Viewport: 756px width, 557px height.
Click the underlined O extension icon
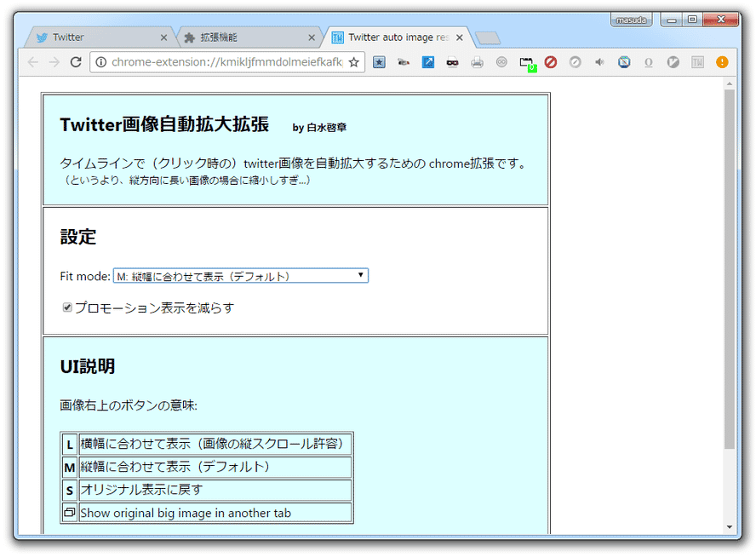pyautogui.click(x=649, y=61)
